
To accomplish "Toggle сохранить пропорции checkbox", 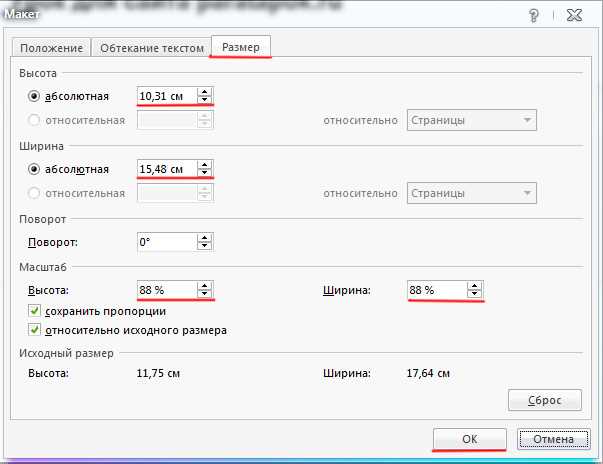I will (34, 311).
